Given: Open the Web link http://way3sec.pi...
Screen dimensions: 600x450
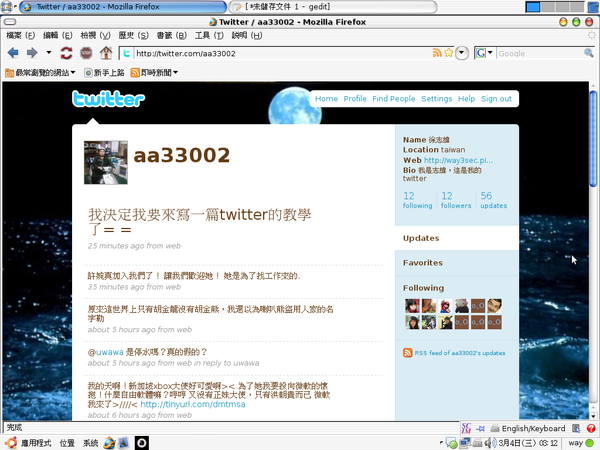Looking at the screenshot, I should click(458, 160).
